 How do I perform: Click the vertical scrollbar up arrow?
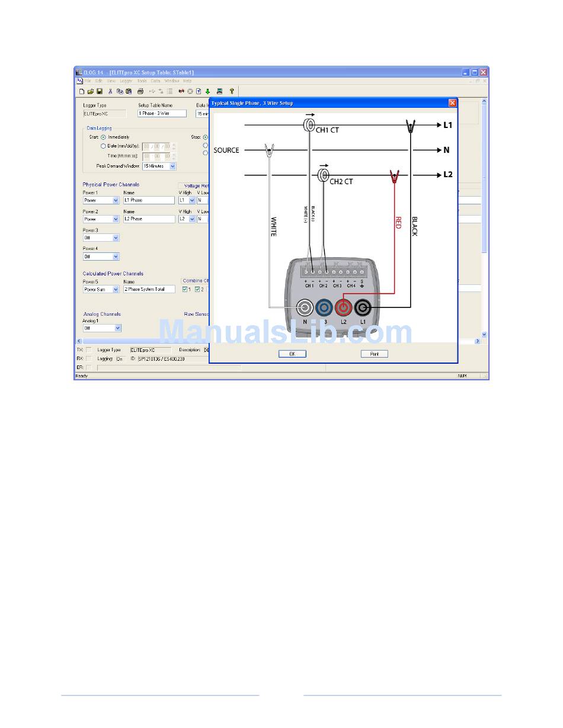coord(484,101)
